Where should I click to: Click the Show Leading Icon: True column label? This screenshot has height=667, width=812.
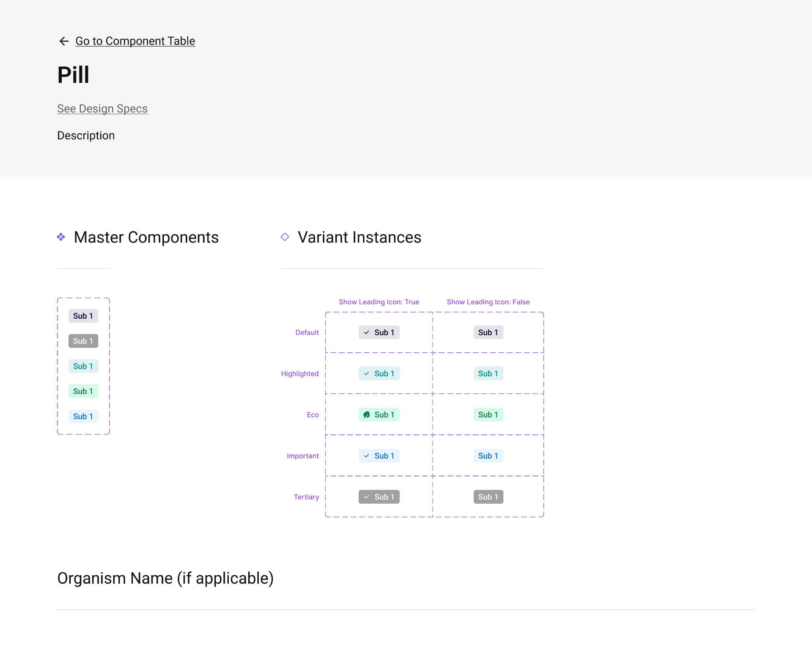379,302
